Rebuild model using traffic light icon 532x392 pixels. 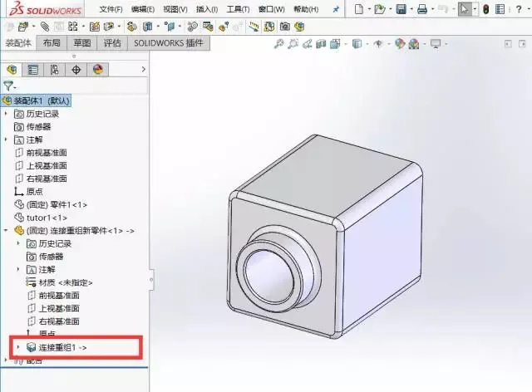coord(485,9)
